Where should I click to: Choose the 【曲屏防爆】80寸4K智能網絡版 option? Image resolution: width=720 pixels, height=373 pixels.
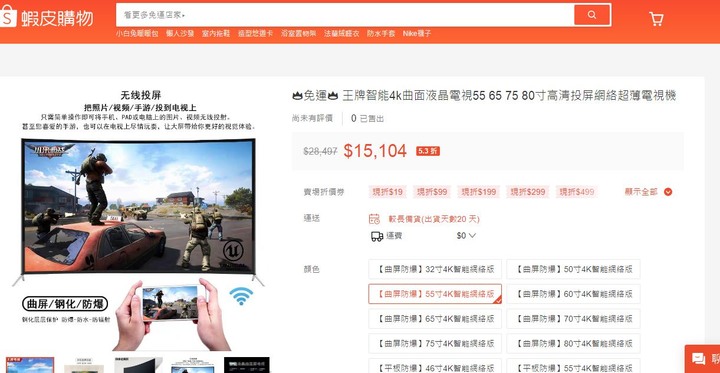pyautogui.click(x=573, y=344)
